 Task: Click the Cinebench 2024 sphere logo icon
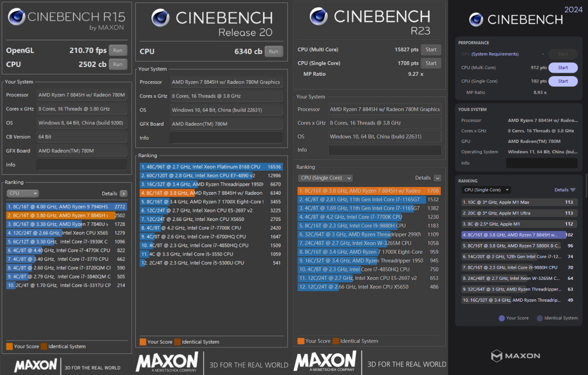[476, 19]
